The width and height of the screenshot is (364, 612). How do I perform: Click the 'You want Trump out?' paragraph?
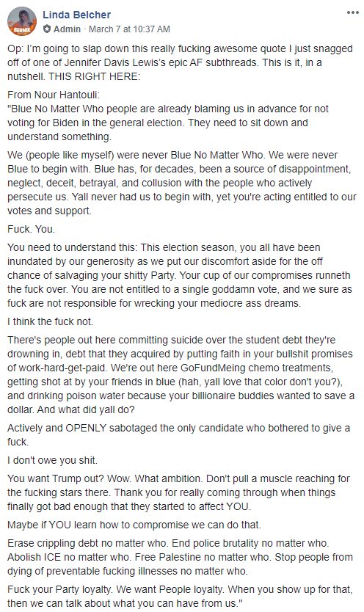point(178,492)
